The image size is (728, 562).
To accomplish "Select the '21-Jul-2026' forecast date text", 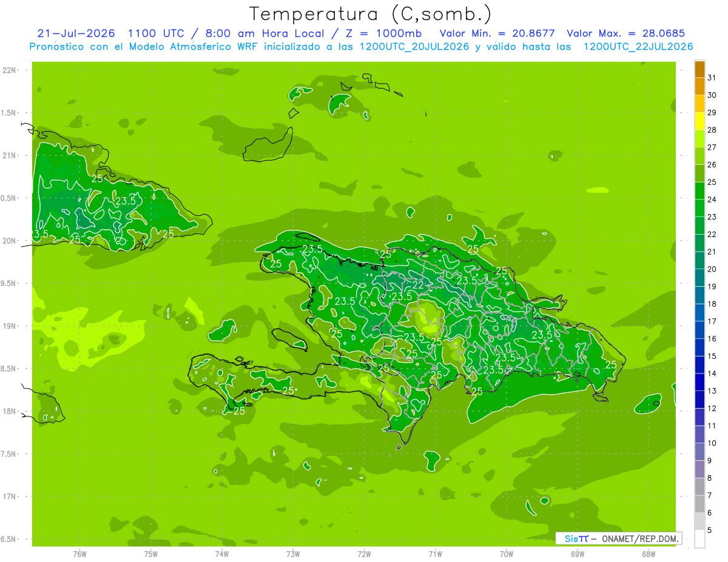I will coord(76,33).
